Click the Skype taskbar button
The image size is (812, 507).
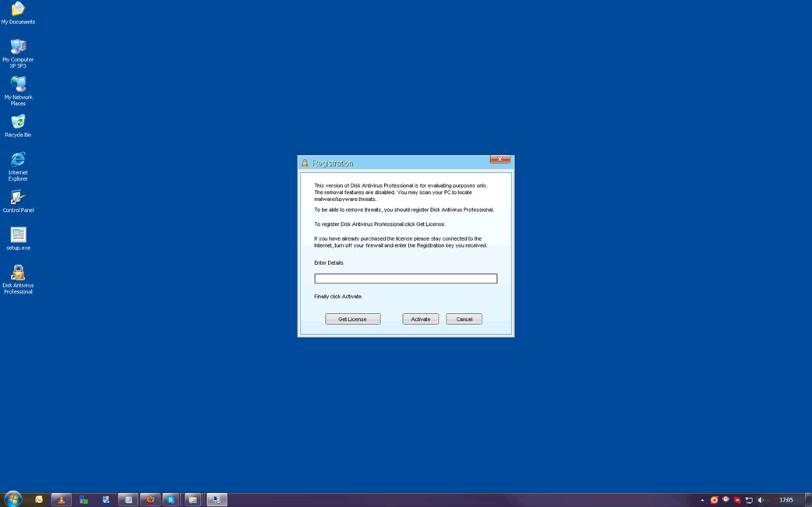click(171, 500)
